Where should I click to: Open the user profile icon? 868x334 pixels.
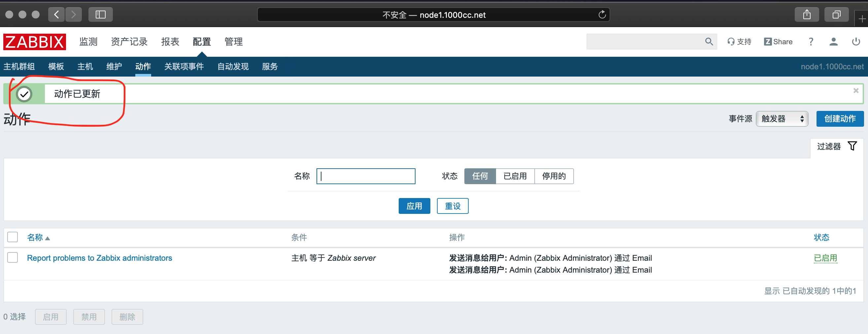[x=833, y=42]
